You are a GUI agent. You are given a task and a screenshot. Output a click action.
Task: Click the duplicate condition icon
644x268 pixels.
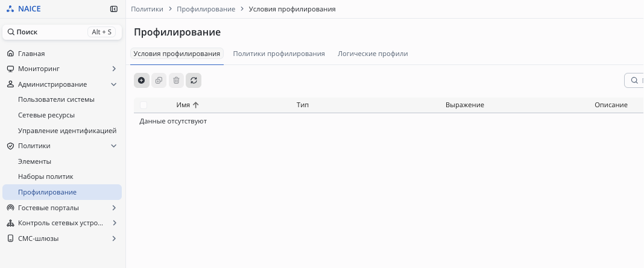[x=159, y=80]
